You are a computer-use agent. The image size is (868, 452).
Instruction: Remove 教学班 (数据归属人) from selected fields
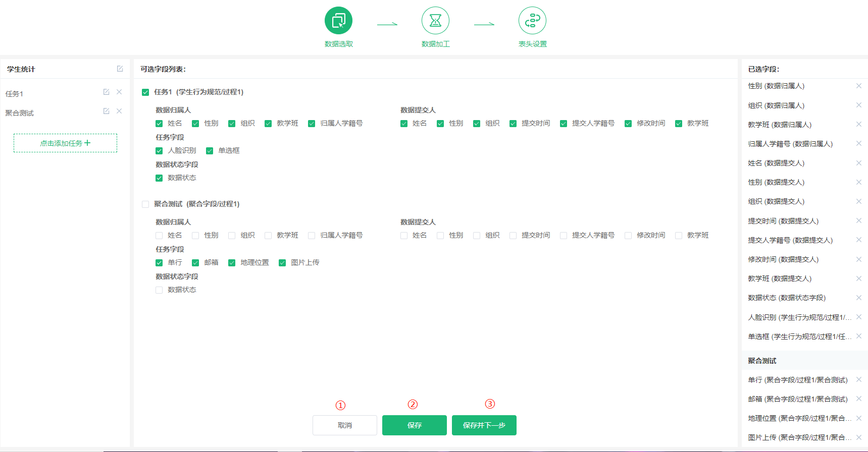pos(858,124)
